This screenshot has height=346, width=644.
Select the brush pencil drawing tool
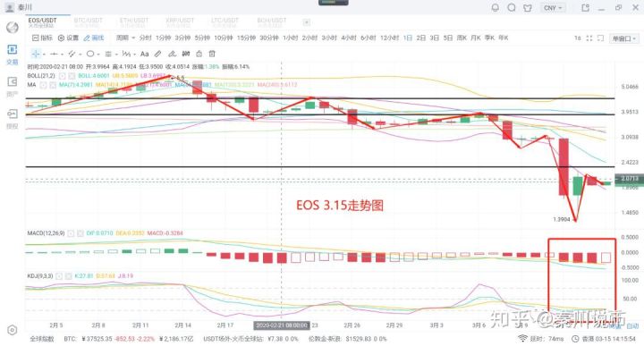click(x=158, y=54)
